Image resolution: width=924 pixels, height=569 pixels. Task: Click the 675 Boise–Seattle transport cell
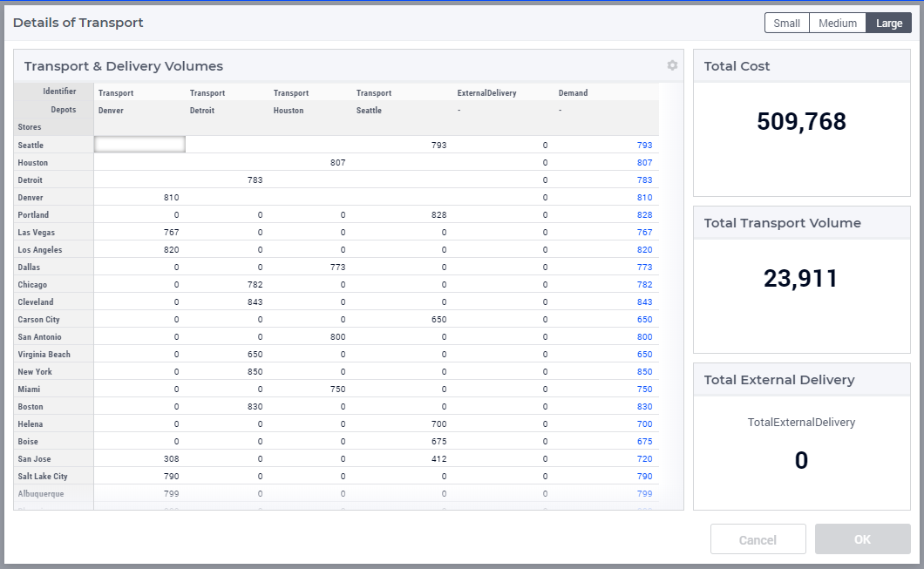click(403, 441)
